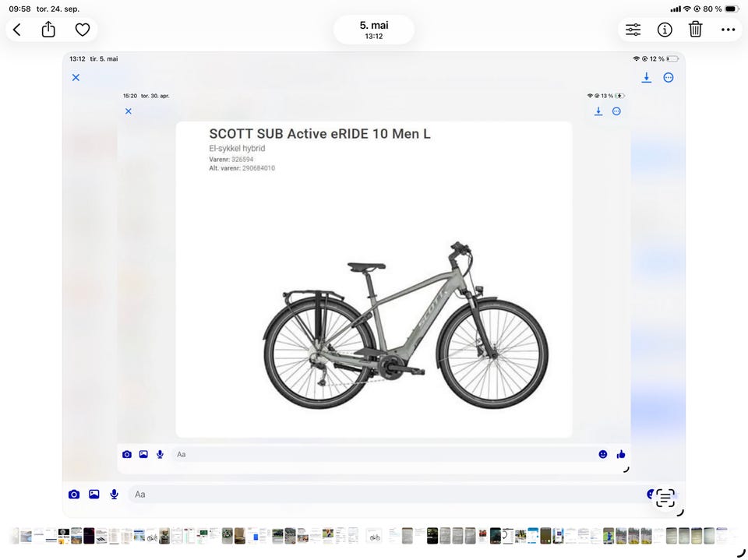
Task: Tap the heading "SCOTT SUB Active eRIDE 10 Men L"
Action: [319, 133]
